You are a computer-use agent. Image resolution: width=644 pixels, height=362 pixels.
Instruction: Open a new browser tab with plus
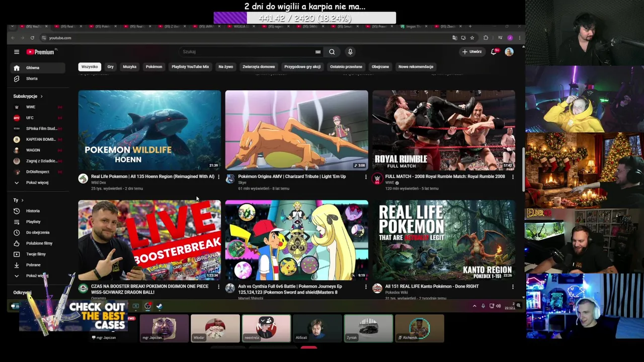tap(470, 26)
